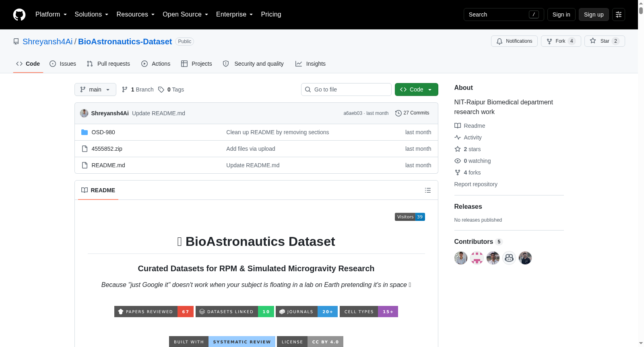This screenshot has height=347, width=644.
Task: Open third contributor avatar
Action: click(493, 258)
